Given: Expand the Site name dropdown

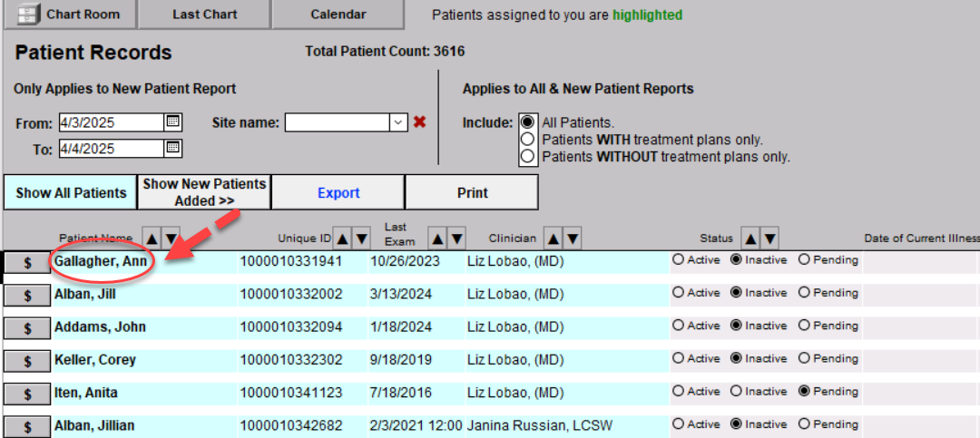Looking at the screenshot, I should pos(397,122).
